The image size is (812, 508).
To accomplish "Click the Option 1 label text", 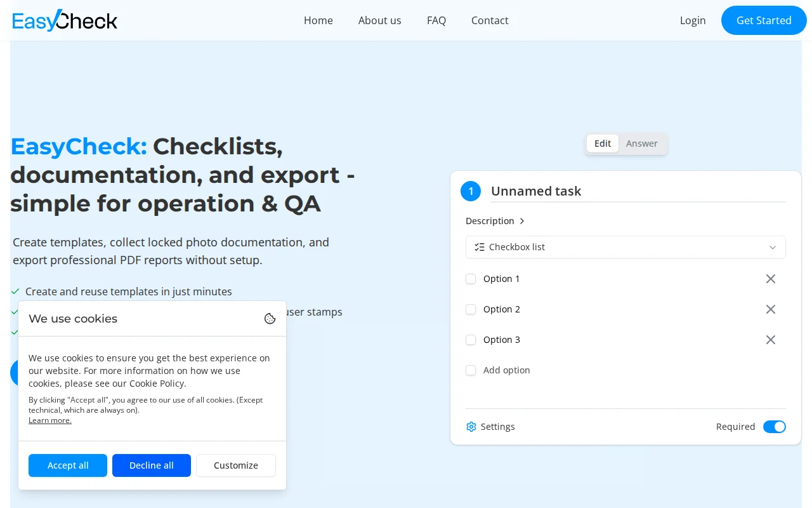I will click(x=502, y=279).
